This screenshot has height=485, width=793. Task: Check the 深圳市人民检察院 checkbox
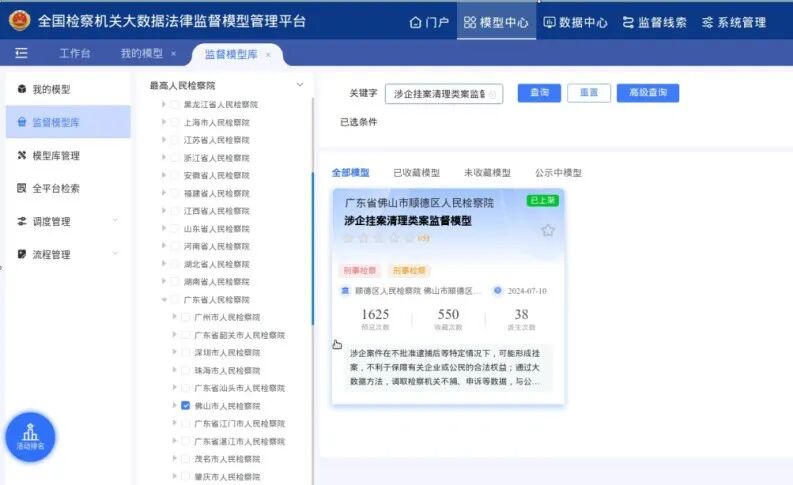(186, 352)
